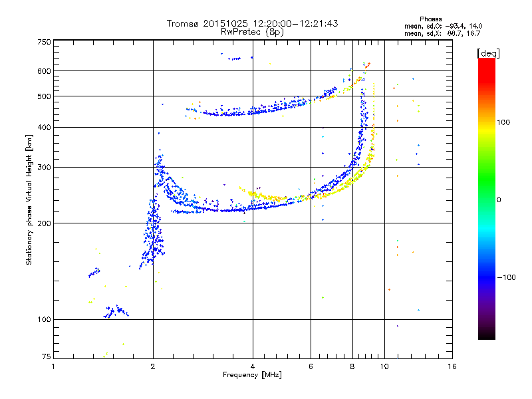Click the black bottom end of the colorbar
The height and width of the screenshot is (399, 532).
tap(487, 334)
